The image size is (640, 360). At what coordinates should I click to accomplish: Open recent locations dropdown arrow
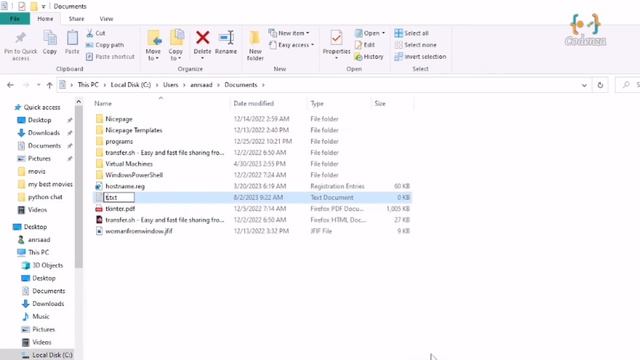(38, 85)
